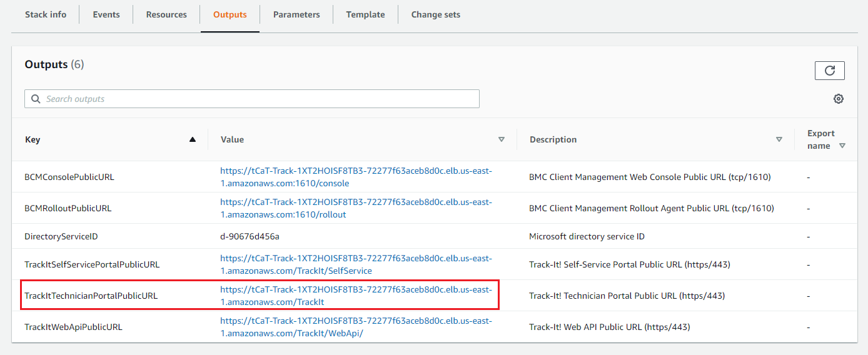Screen dimensions: 868x355
Task: Sort by Value column arrow
Action: tap(501, 139)
